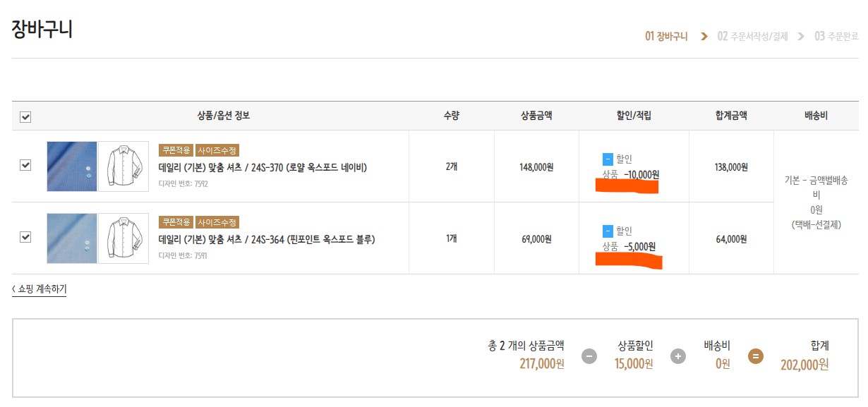Viewport: 868px width, 407px height.
Task: Uncheck the 로얄 옥스포드 네이비 shirt checkbox
Action: (x=25, y=165)
